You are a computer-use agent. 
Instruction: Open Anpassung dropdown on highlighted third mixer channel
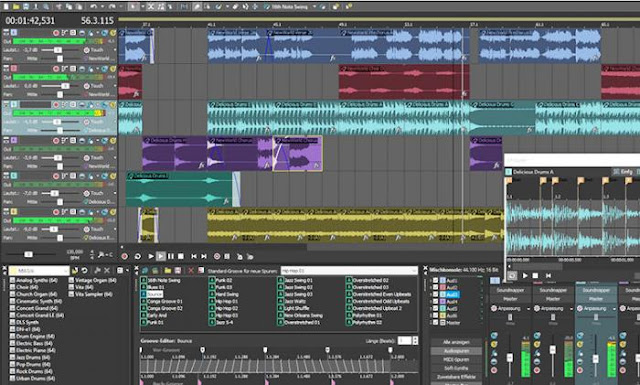coord(614,309)
